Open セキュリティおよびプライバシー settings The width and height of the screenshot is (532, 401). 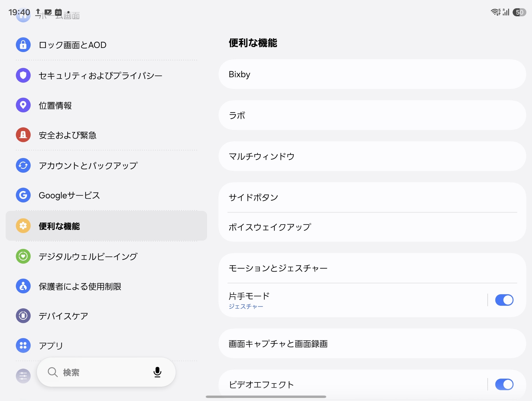tap(106, 75)
